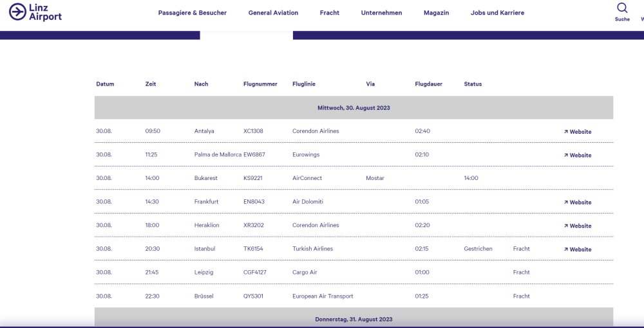Open Website link for Antalya flight XC1308
644x328 pixels.
coord(578,132)
